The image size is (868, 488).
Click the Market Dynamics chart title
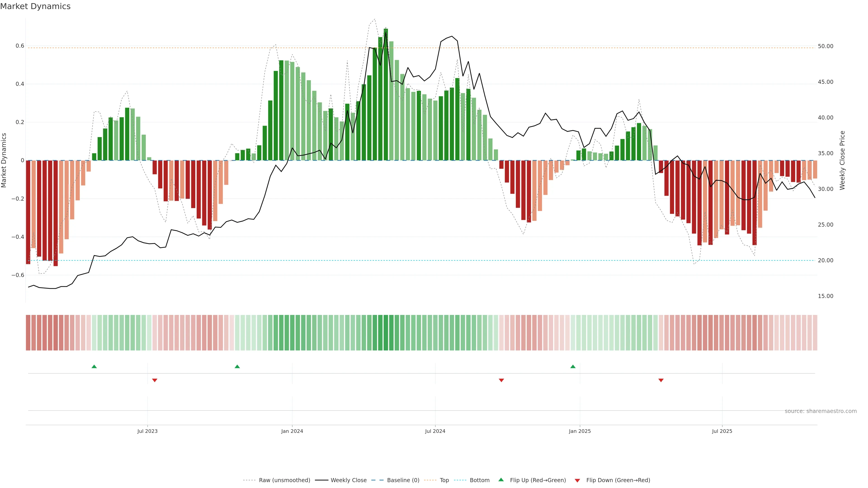coord(35,6)
